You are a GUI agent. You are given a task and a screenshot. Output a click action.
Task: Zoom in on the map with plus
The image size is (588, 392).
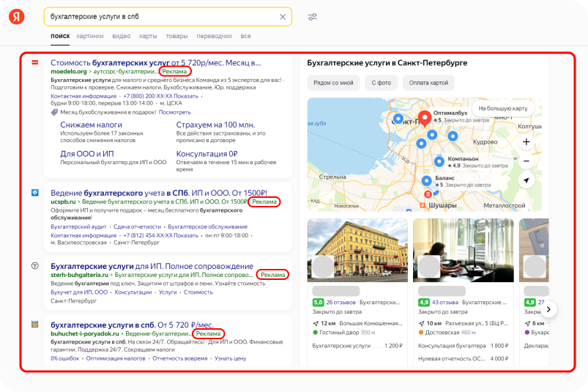coord(526,141)
